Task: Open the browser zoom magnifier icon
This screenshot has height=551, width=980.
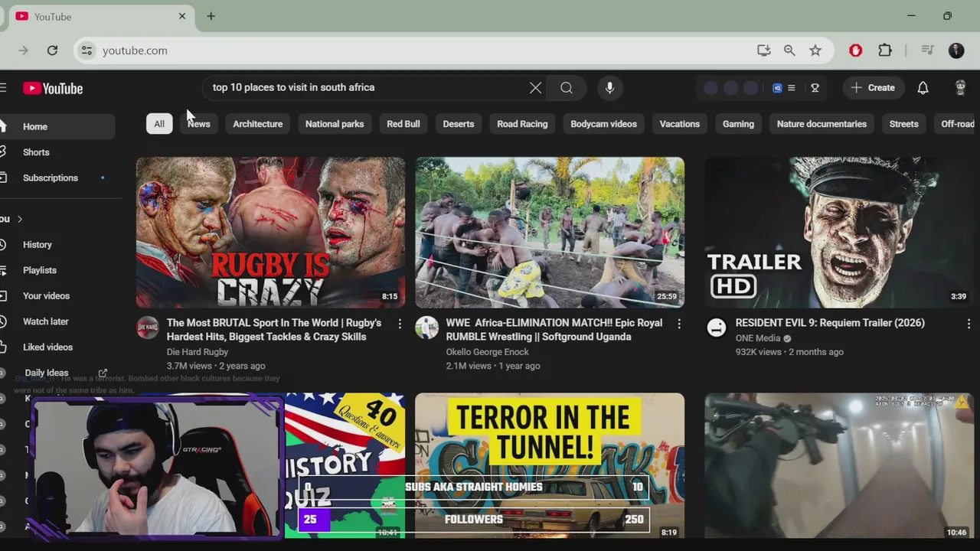Action: pyautogui.click(x=789, y=51)
